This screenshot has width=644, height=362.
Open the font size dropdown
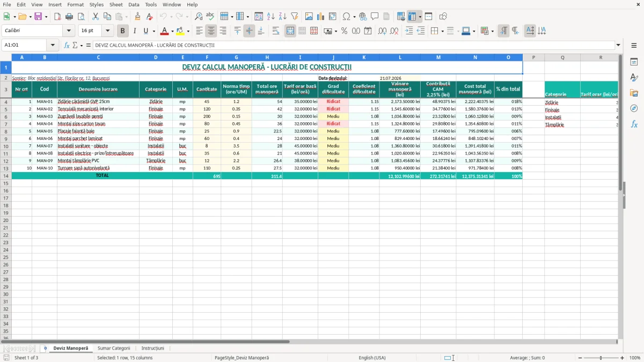pyautogui.click(x=108, y=31)
